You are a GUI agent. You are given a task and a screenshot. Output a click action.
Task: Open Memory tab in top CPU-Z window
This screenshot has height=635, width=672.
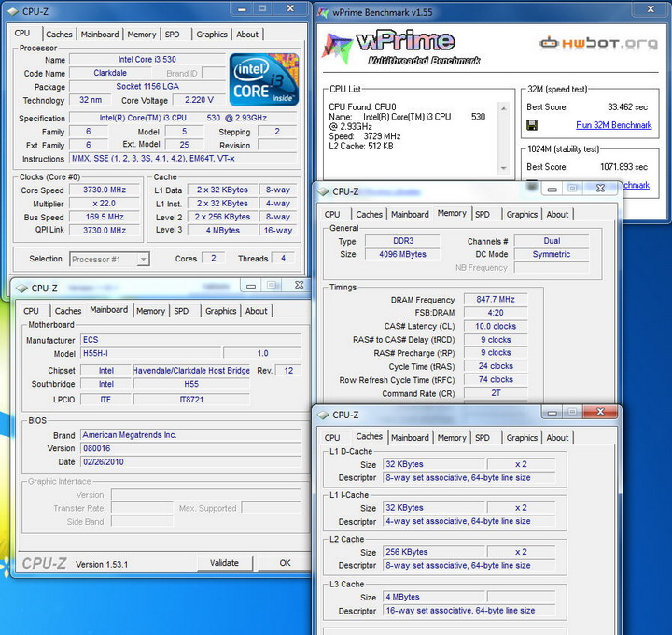tap(142, 35)
